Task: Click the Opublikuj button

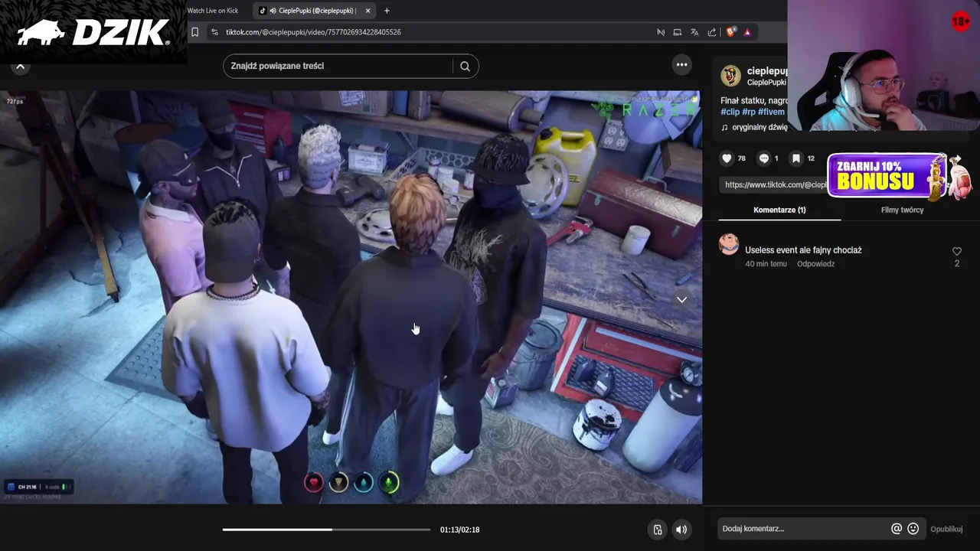Action: point(946,529)
